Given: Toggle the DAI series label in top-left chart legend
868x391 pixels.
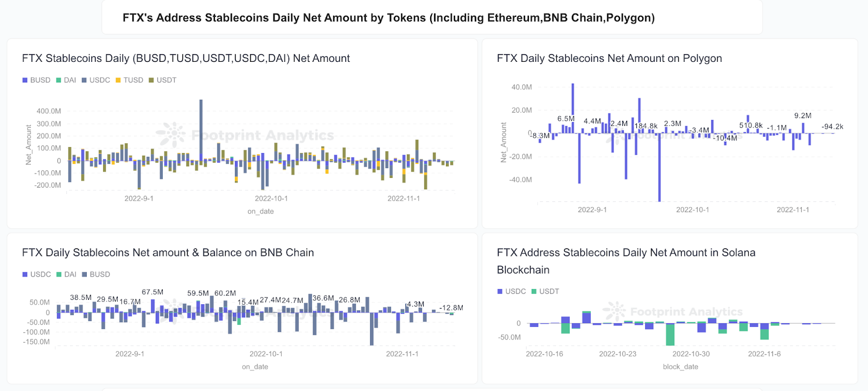Looking at the screenshot, I should (x=70, y=80).
